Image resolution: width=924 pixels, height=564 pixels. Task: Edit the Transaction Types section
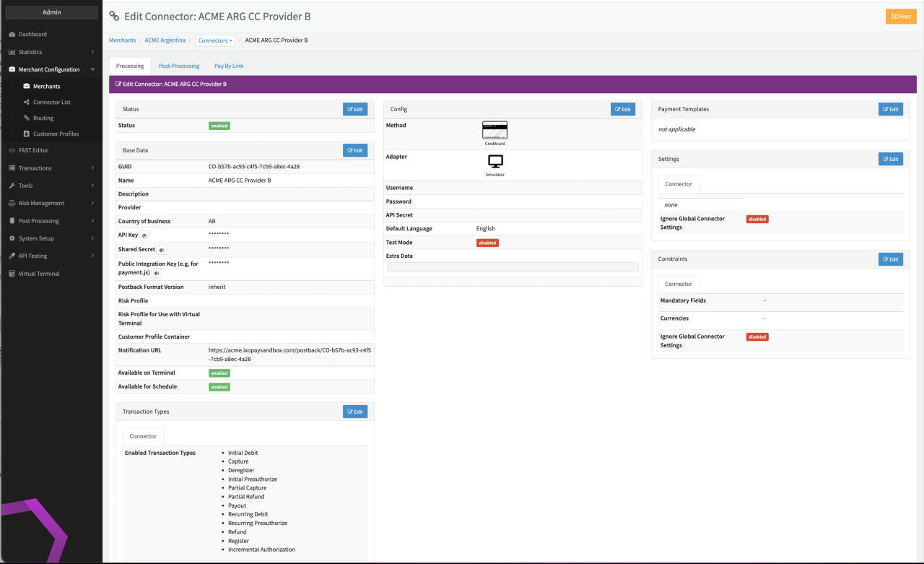tap(354, 412)
